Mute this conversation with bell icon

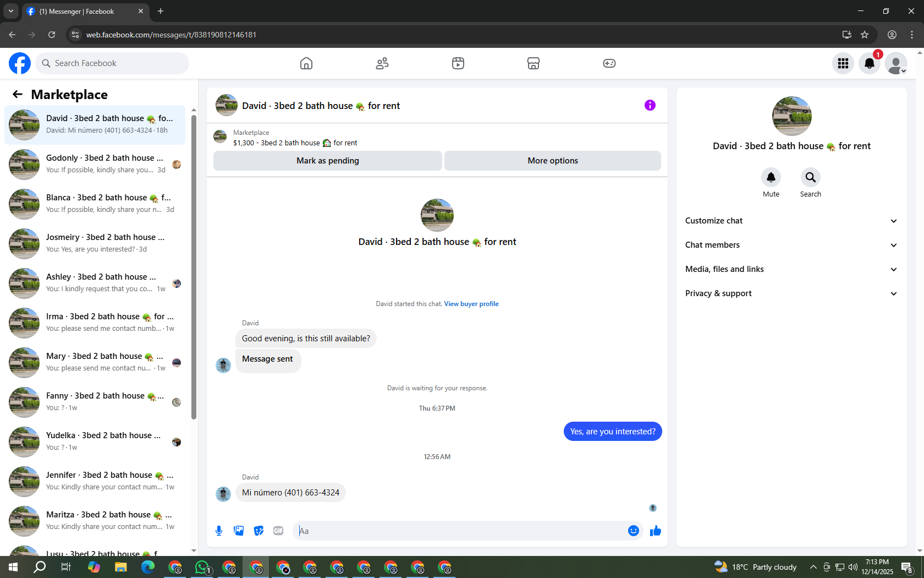[771, 177]
